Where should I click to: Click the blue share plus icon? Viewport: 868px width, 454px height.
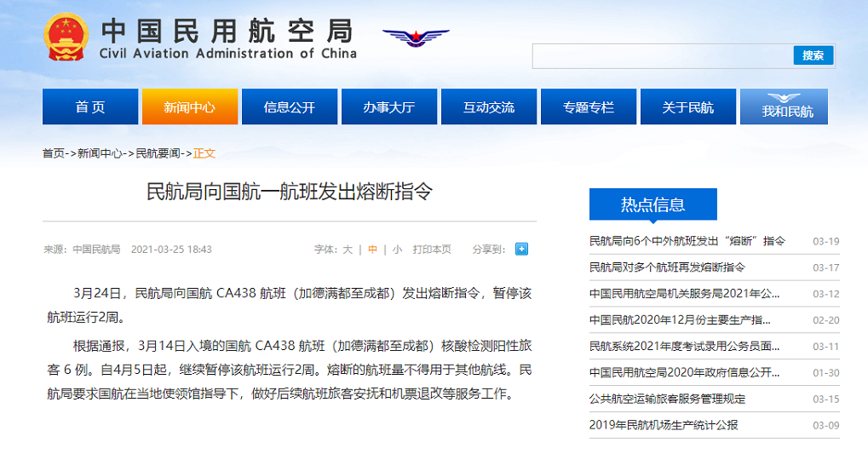click(521, 250)
